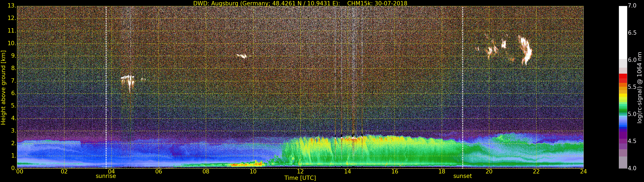Click the colorbar tick label '4.0'
Screen dimensions: 644x182
coord(632,168)
